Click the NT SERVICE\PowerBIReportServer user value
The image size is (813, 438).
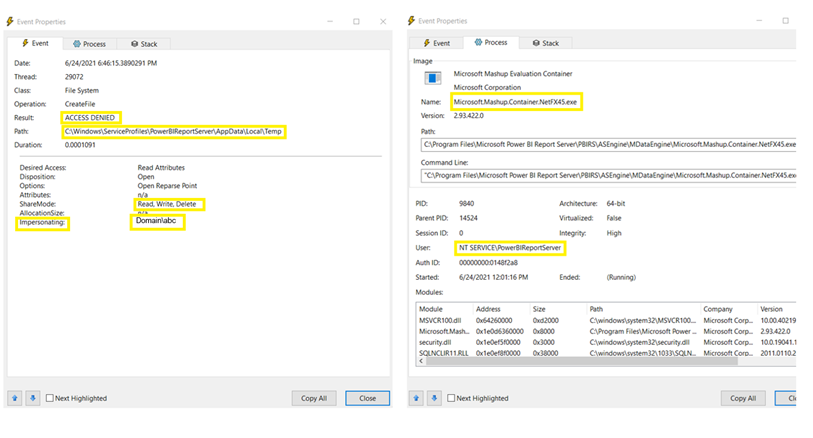click(x=510, y=248)
